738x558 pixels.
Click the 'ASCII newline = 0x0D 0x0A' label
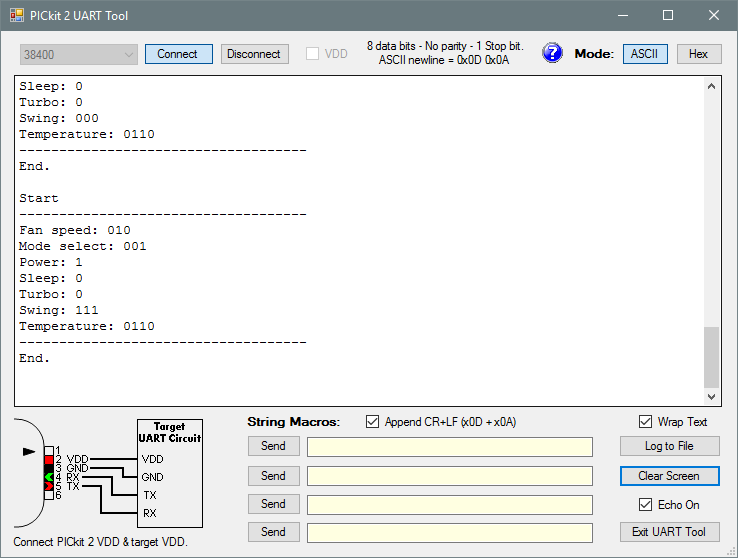coord(444,60)
